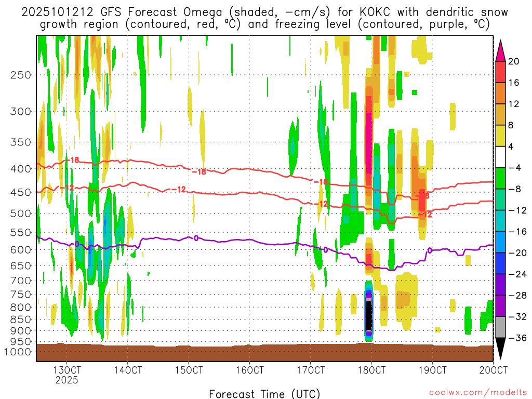The width and height of the screenshot is (532, 399).
Task: Click the colorbar value label 20
Action: (x=514, y=61)
